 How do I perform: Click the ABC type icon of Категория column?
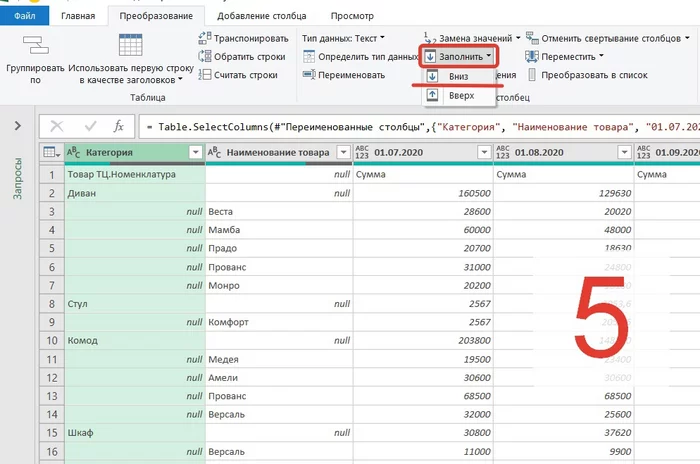click(x=74, y=152)
